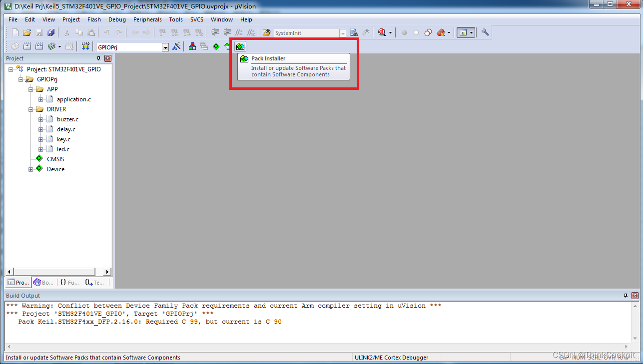Save the current file via toolbar
The height and width of the screenshot is (364, 643).
[39, 32]
